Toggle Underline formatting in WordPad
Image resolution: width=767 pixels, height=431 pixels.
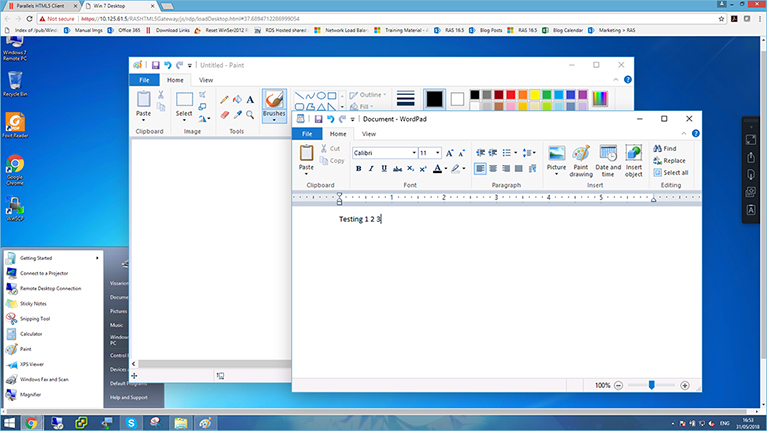click(384, 169)
